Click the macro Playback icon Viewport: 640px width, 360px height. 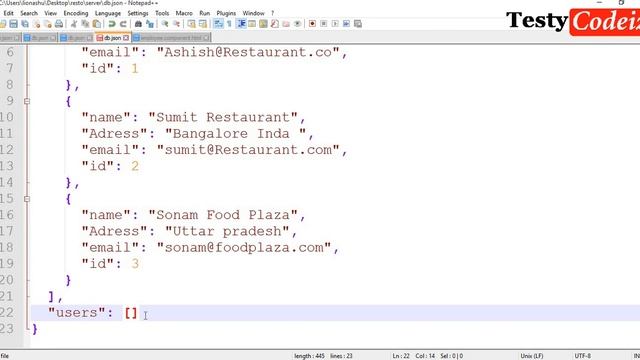coord(335,24)
